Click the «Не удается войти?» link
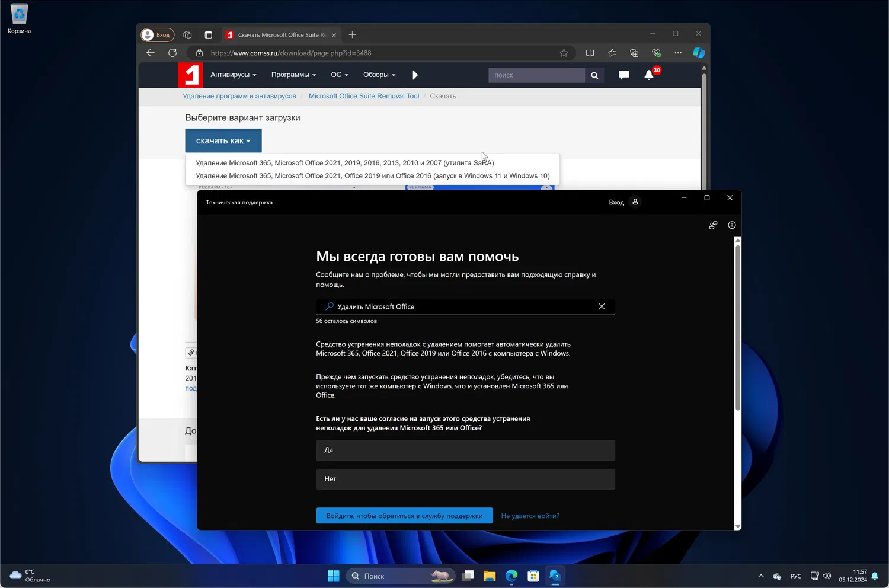This screenshot has width=889, height=588. tap(530, 516)
